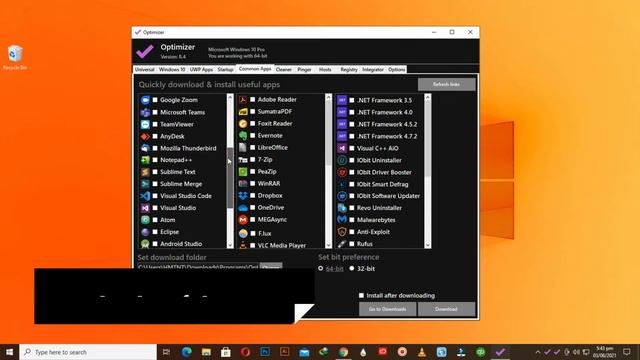640x360 pixels.
Task: Click scroll-down arrow of third app list
Action: click(428, 245)
